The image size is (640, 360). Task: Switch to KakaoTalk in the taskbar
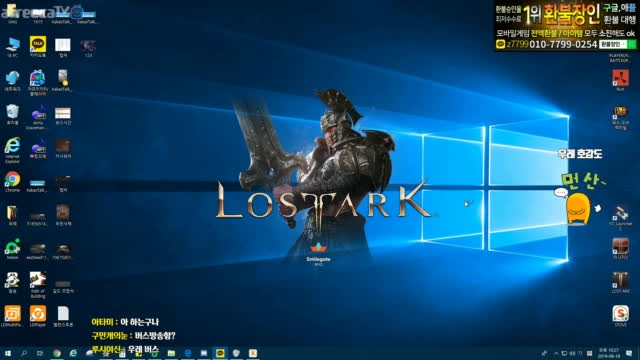220,353
